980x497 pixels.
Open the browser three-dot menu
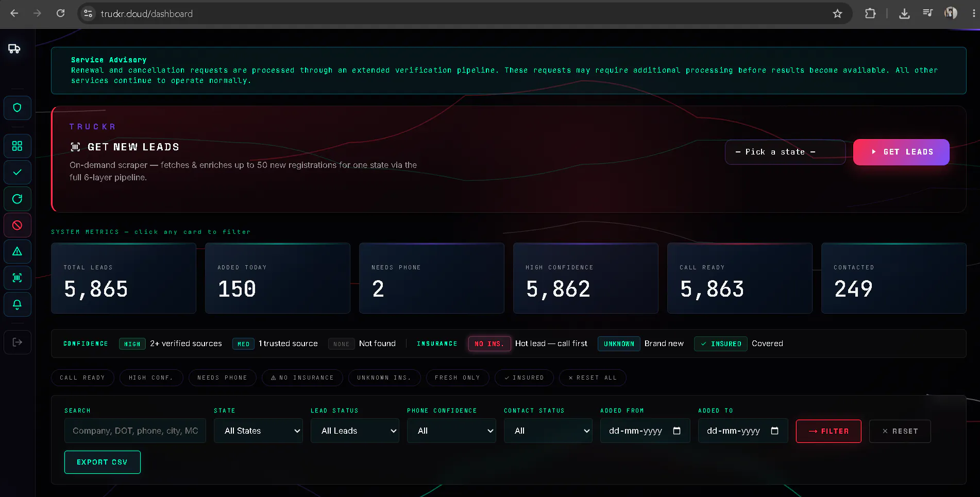click(973, 13)
